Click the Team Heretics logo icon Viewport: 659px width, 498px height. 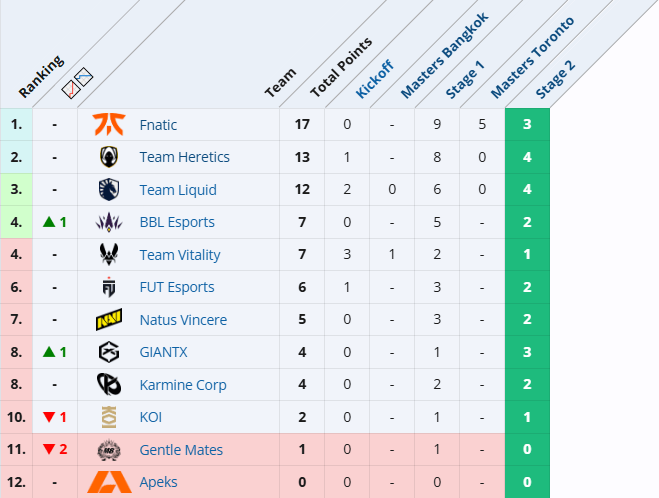pos(109,157)
